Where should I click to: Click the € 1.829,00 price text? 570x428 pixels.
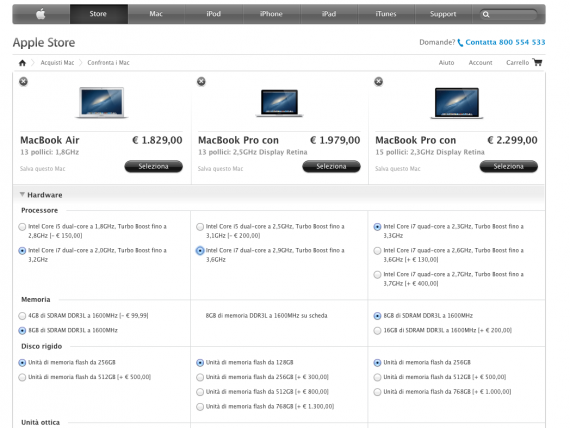pos(157,140)
